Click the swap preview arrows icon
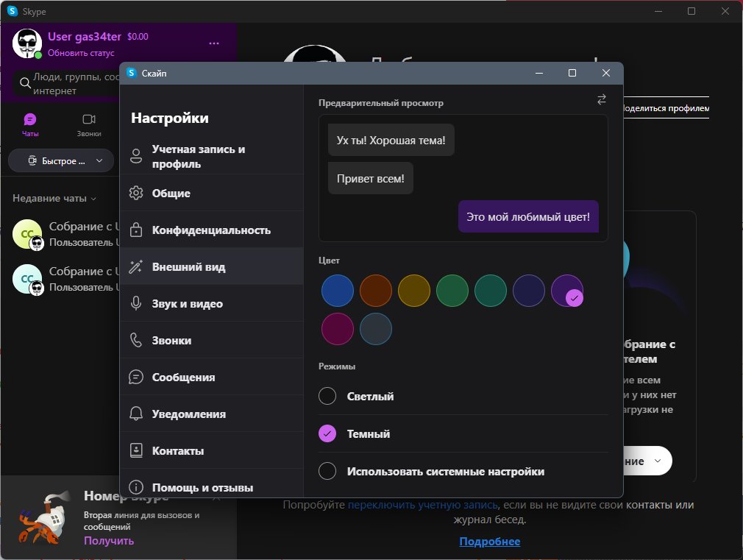This screenshot has width=743, height=560. click(601, 99)
